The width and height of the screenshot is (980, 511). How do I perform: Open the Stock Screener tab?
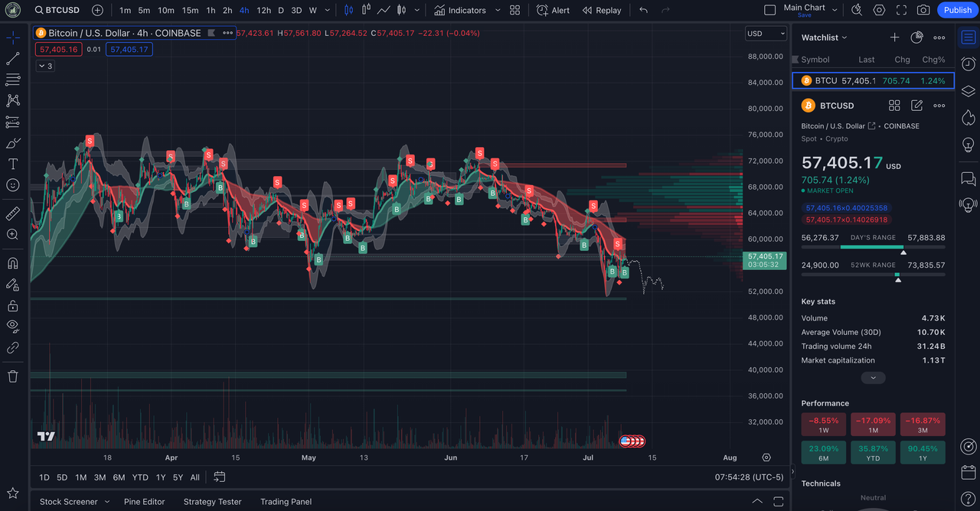69,502
